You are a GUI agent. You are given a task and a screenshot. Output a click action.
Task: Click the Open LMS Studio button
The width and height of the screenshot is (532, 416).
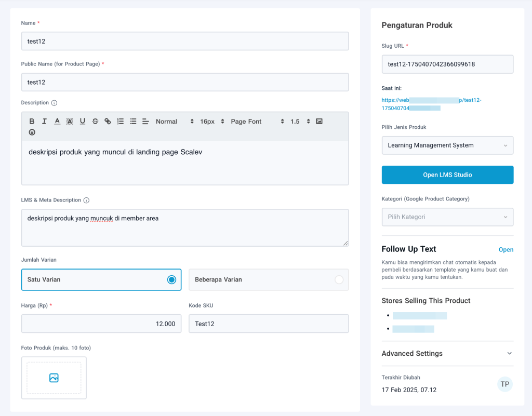[x=447, y=175]
